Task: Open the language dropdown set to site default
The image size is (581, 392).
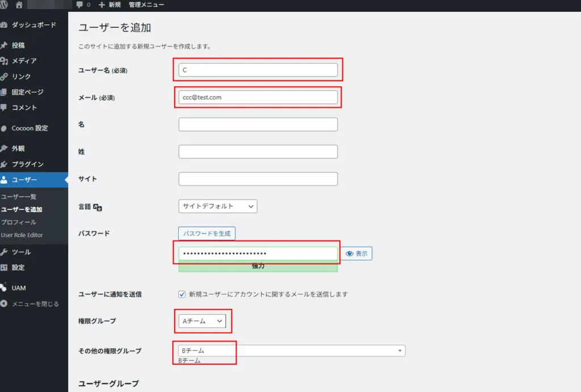Action: coord(218,206)
